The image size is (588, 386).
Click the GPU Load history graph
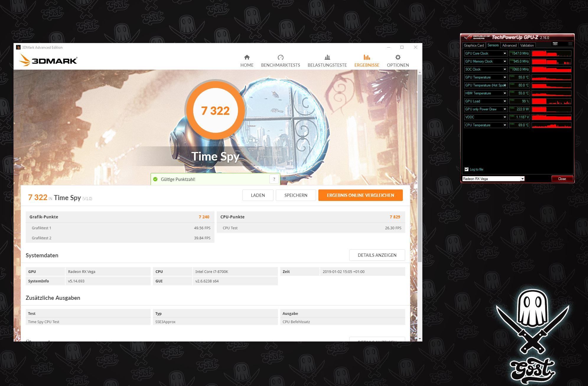[x=551, y=101]
